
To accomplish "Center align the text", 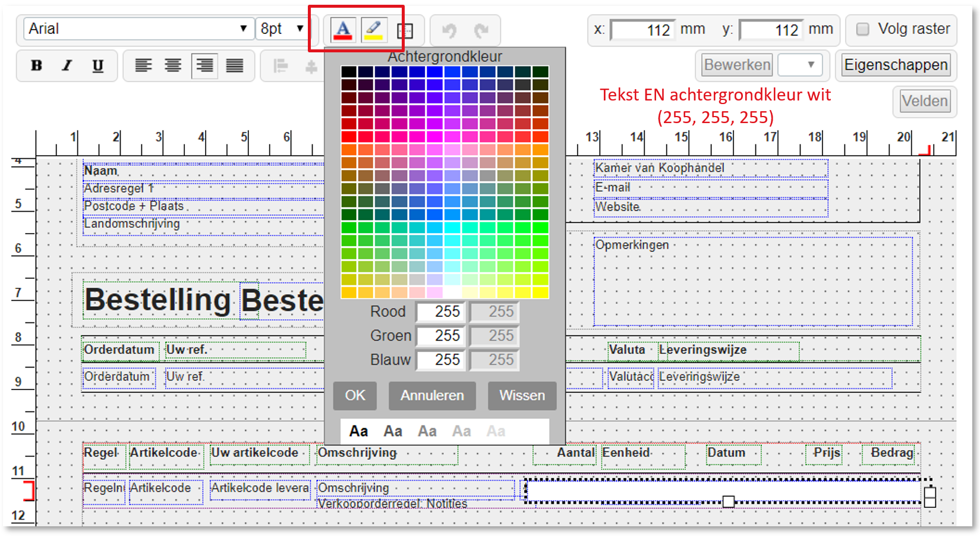I will pyautogui.click(x=173, y=65).
